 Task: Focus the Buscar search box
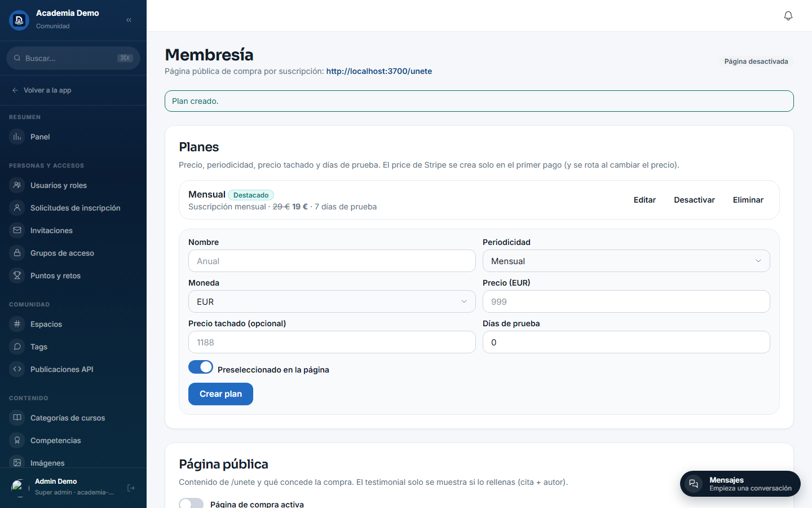pyautogui.click(x=73, y=58)
